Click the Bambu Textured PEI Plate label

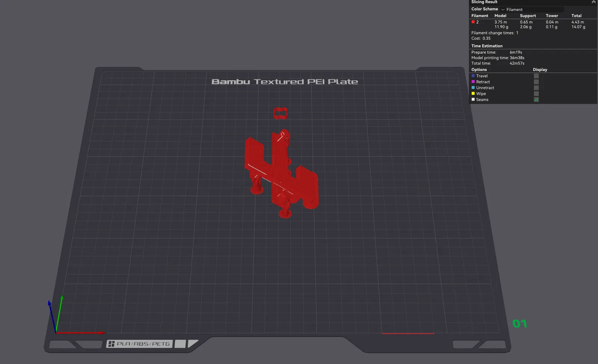coord(285,82)
